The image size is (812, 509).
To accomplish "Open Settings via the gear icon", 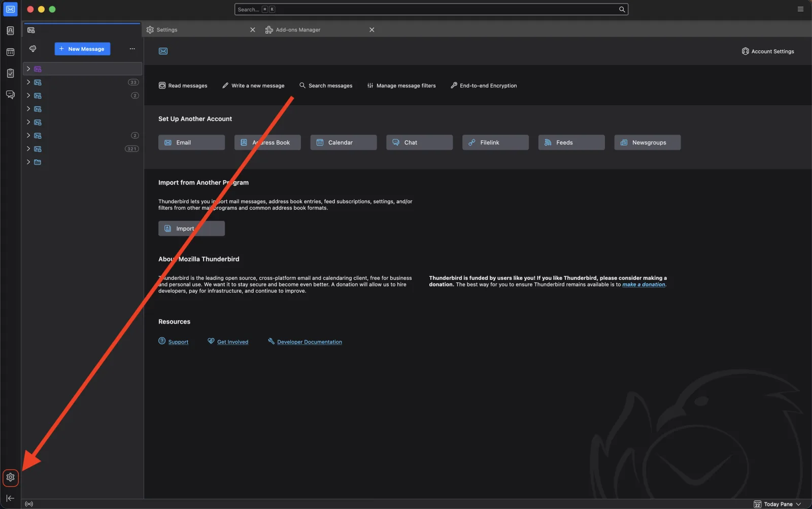I will pyautogui.click(x=10, y=478).
